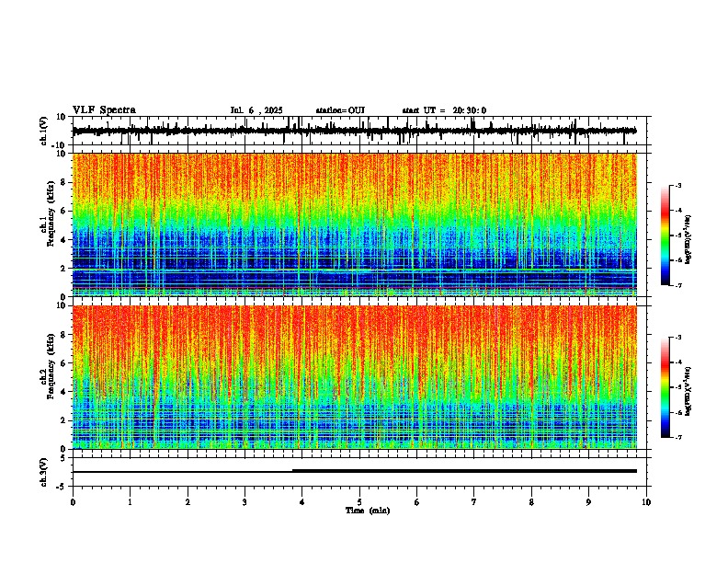Image resolution: width=728 pixels, height=563 pixels.
Task: Click the ch.1 voltage waveform trace
Action: point(354,131)
